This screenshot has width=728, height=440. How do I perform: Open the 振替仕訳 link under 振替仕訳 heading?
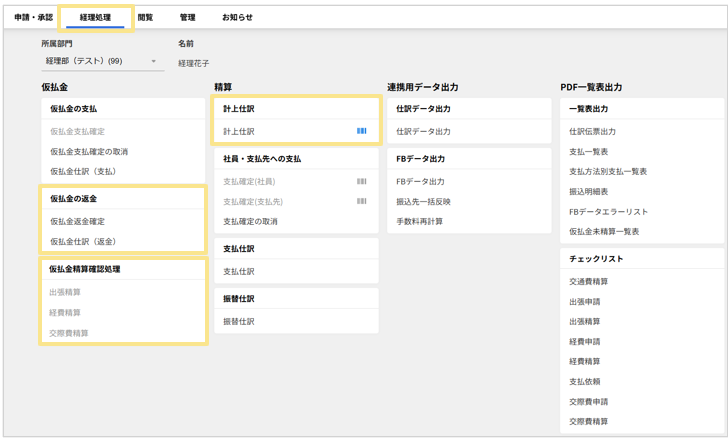coord(239,321)
